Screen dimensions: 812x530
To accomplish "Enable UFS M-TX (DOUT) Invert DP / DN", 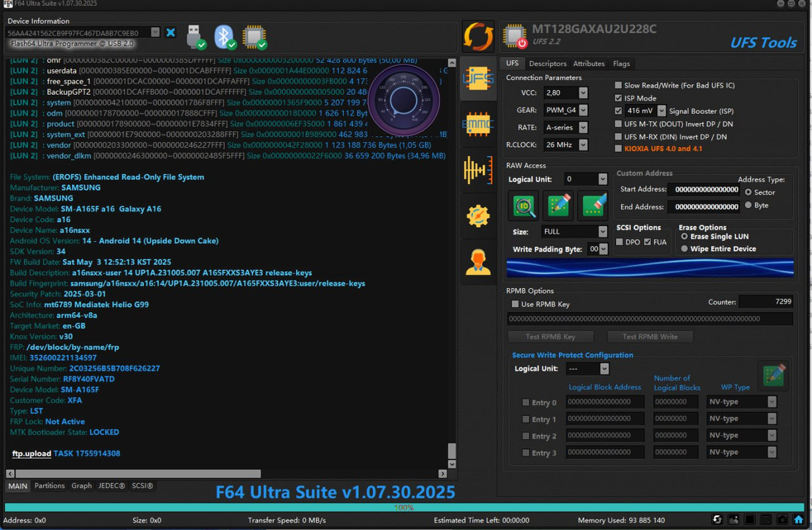I will click(618, 124).
